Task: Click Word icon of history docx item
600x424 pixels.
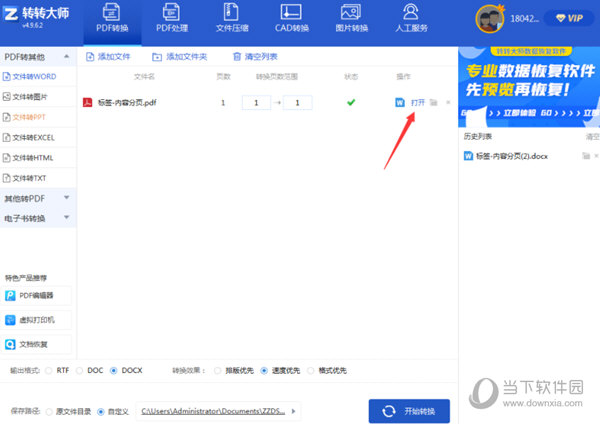Action: pos(468,156)
